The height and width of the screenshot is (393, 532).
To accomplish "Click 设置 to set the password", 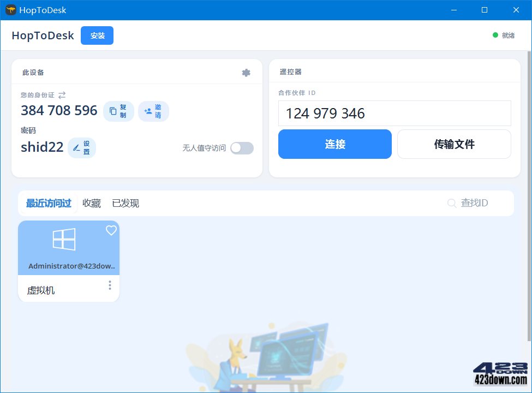I will tap(82, 147).
